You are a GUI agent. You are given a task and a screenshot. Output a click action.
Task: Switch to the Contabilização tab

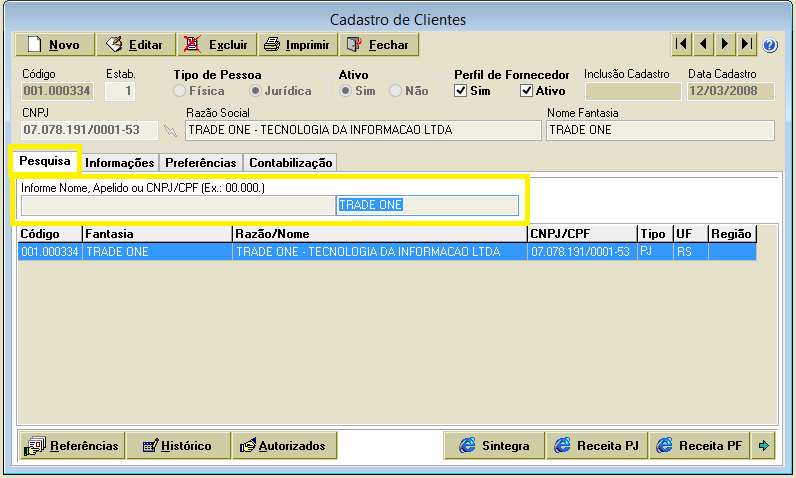click(x=290, y=163)
